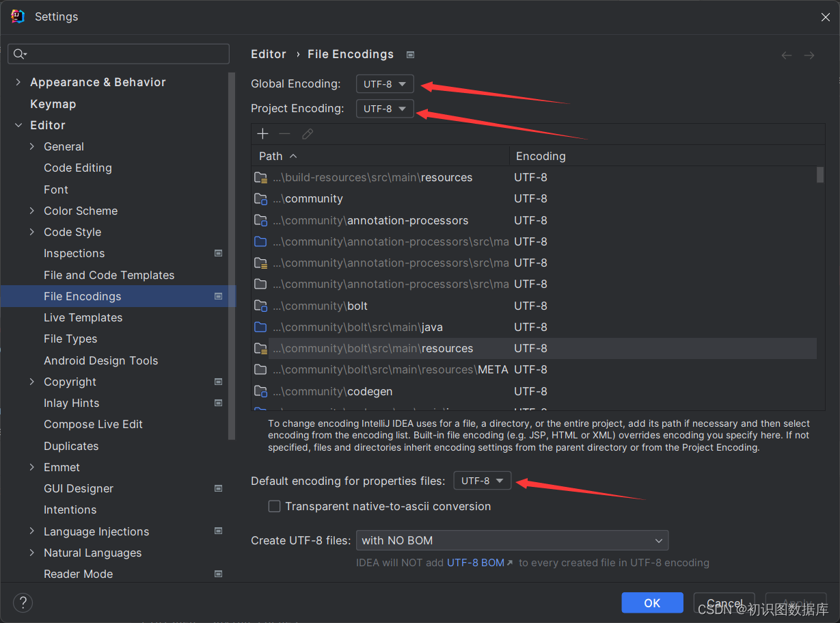Click the forward navigation arrow

pyautogui.click(x=809, y=55)
